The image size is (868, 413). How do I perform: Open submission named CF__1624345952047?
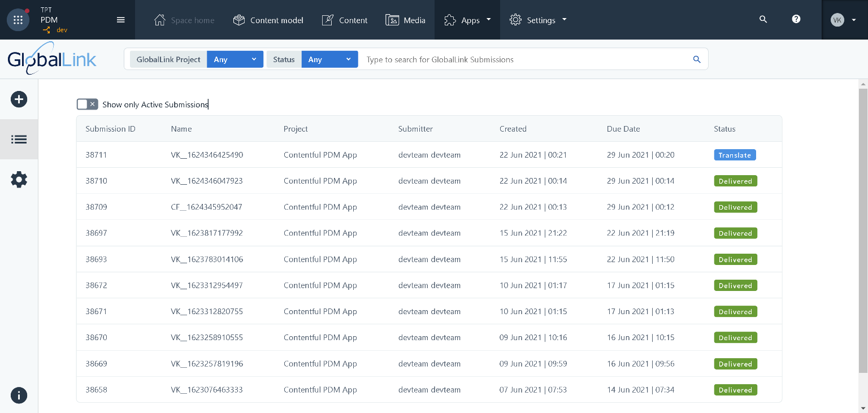click(x=207, y=207)
